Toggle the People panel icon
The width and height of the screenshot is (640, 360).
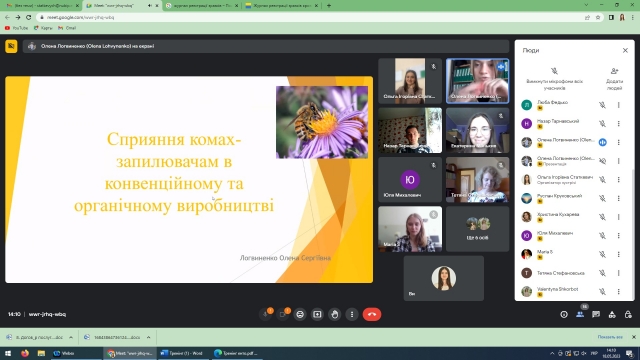pyautogui.click(x=580, y=314)
